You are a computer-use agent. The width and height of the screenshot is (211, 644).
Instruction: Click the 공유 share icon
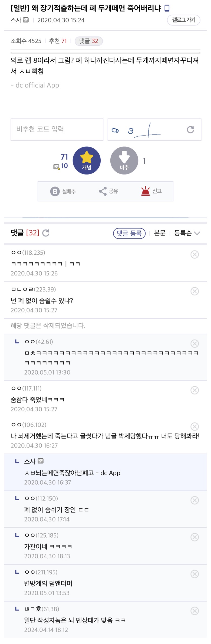103,191
